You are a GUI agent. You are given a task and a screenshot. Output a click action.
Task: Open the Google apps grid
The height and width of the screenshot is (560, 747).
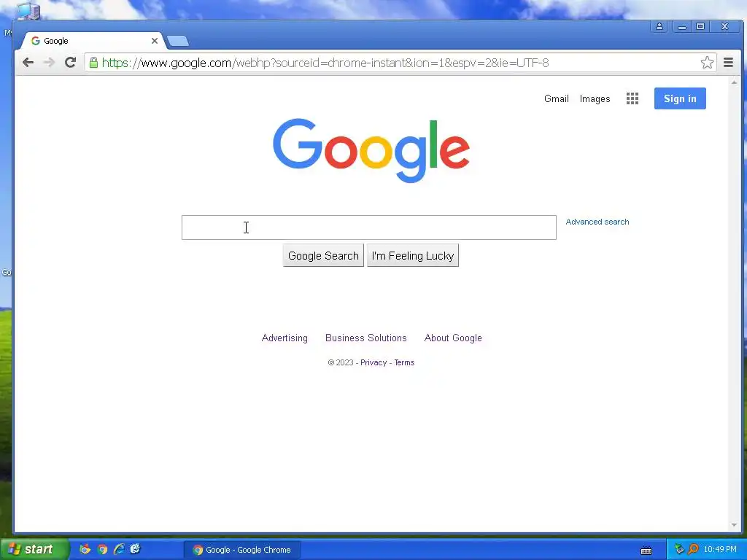pyautogui.click(x=632, y=98)
